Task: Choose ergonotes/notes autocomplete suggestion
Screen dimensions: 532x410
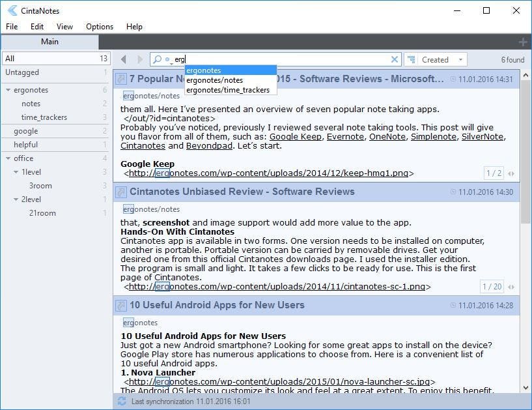Action: tap(231, 80)
